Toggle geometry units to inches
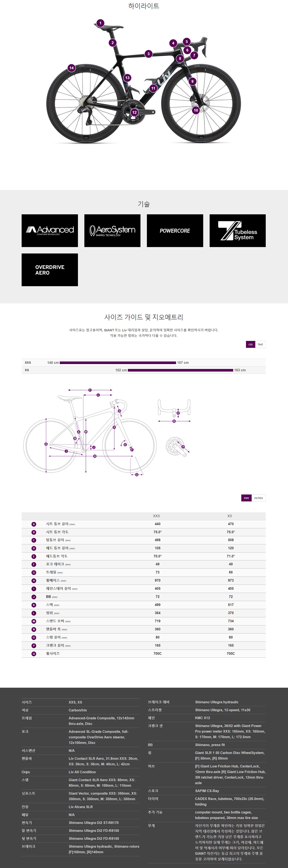This screenshot has width=288, height=868. coord(259,498)
